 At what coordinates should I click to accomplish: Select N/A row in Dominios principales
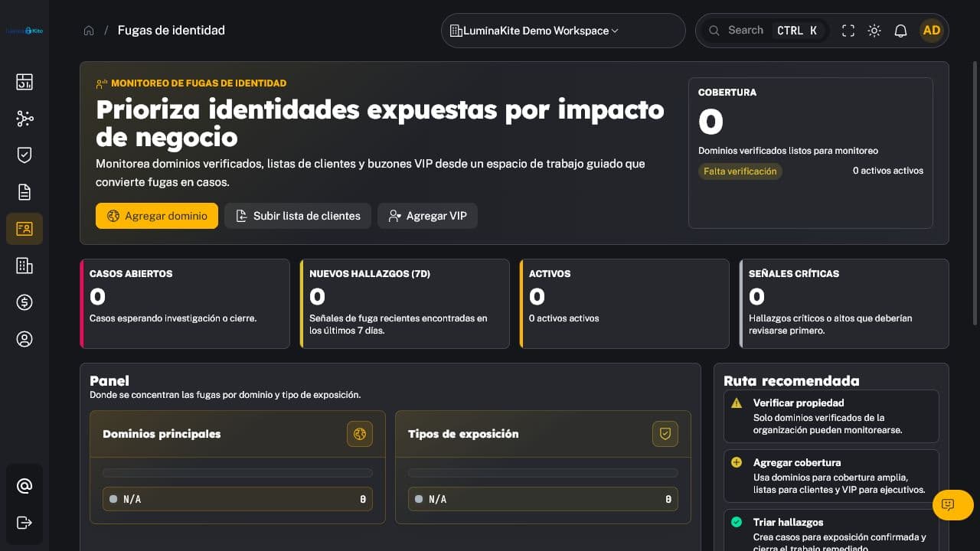237,499
